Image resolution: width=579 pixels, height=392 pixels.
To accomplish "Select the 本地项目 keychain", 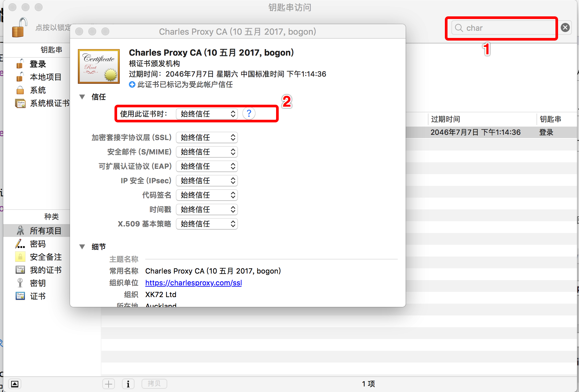I will tap(45, 77).
